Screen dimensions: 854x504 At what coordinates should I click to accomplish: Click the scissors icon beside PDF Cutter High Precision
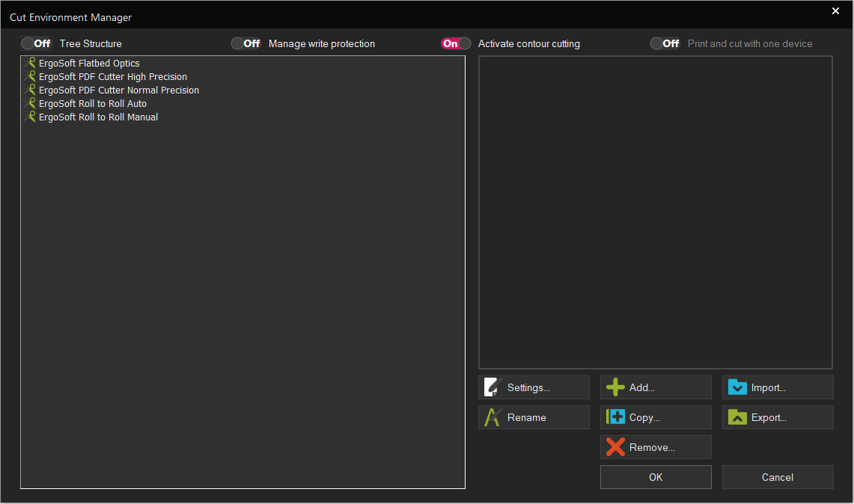[30, 77]
